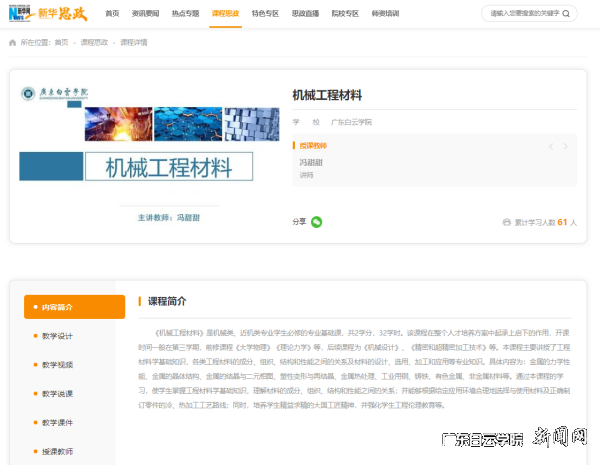Show previous teacher with left arrow
Viewport: 600px width, 465px height.
tap(550, 147)
